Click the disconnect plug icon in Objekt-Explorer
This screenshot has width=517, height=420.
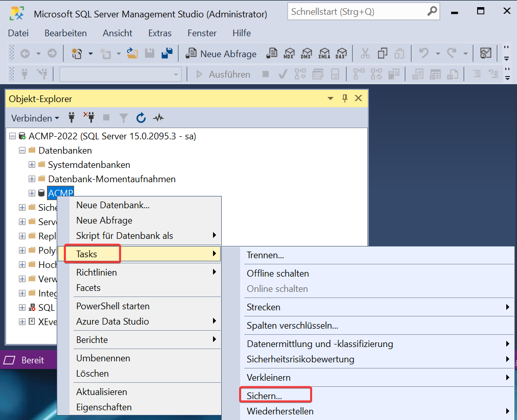tap(89, 118)
